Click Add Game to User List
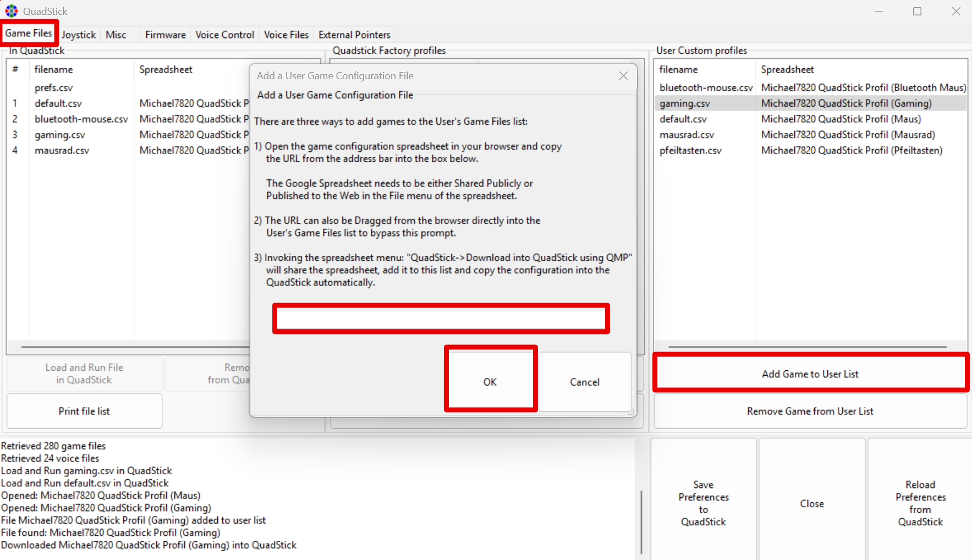Screen dimensions: 972x560 810,374
